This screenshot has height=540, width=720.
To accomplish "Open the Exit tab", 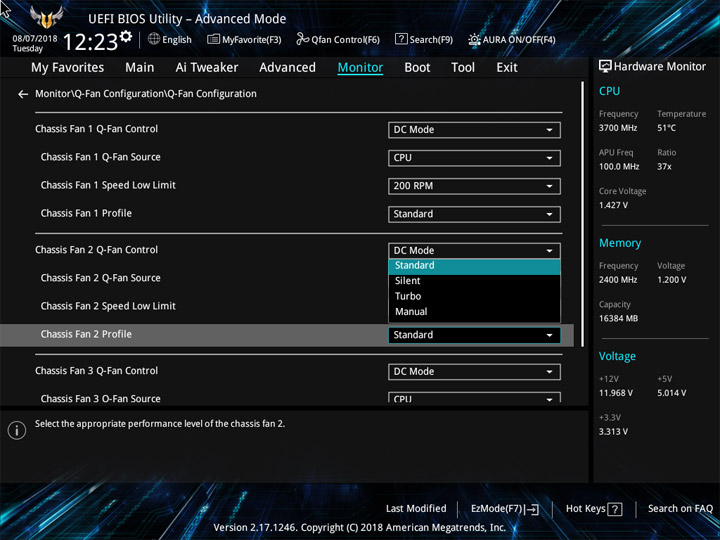I will pos(507,68).
